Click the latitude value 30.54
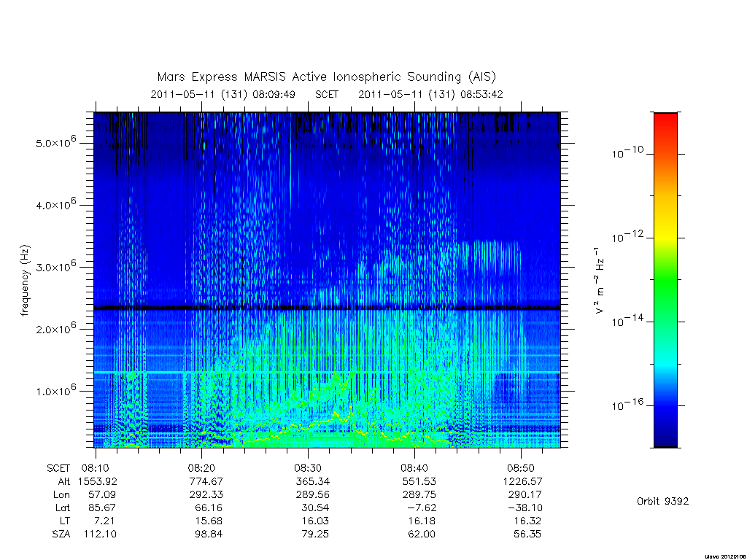The width and height of the screenshot is (747, 560). 315,507
